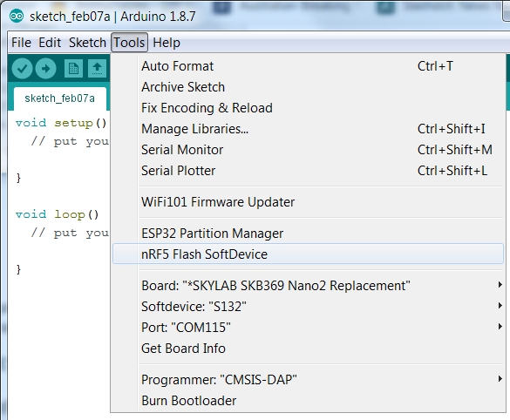Click the Open sketch toolbar icon
Image resolution: width=510 pixels, height=420 pixels.
97,69
